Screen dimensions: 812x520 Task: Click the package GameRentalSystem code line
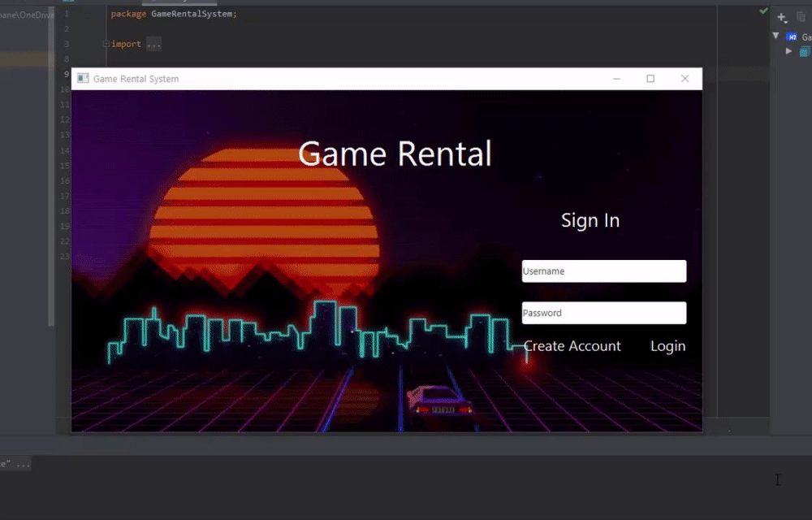click(x=174, y=14)
